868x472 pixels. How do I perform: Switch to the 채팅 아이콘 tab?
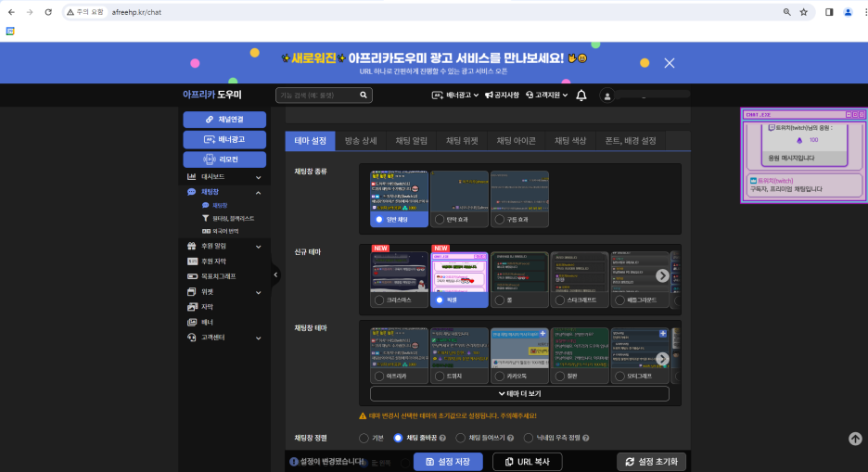[x=516, y=141]
